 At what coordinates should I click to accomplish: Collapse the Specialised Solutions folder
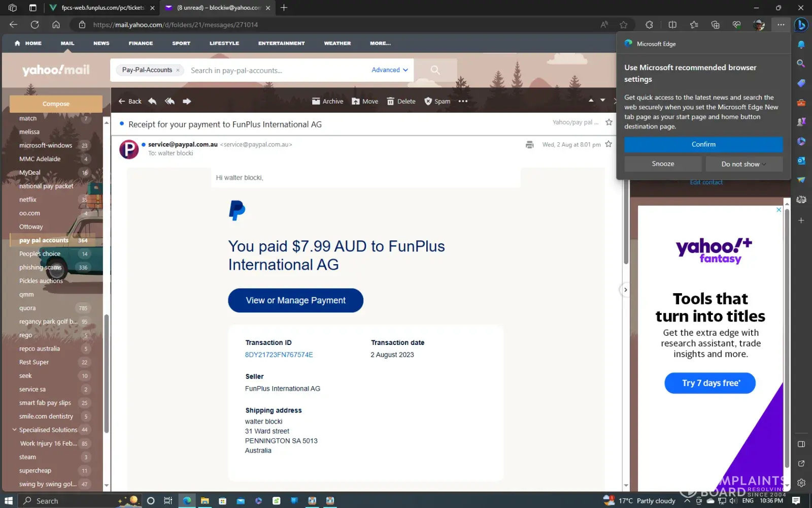[14, 430]
